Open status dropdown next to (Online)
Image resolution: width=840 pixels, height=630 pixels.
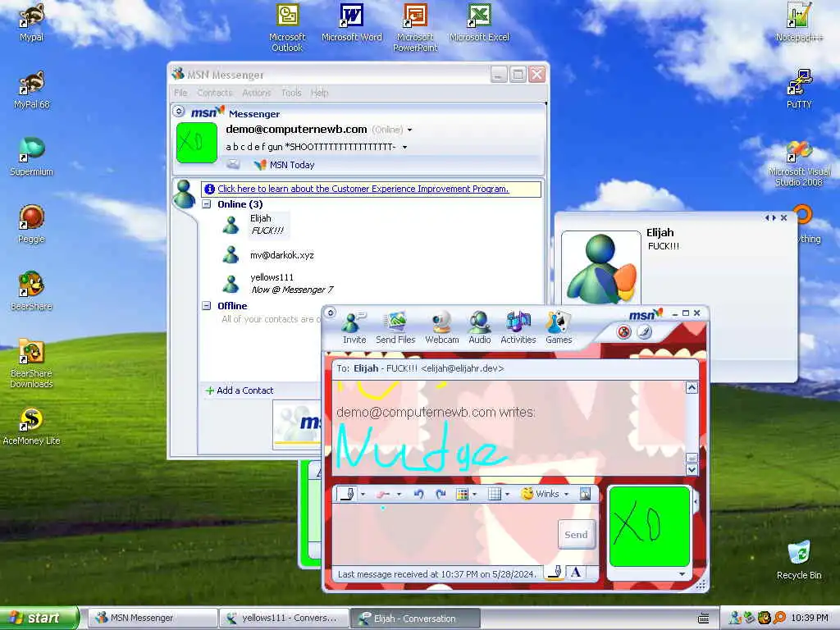tap(410, 130)
